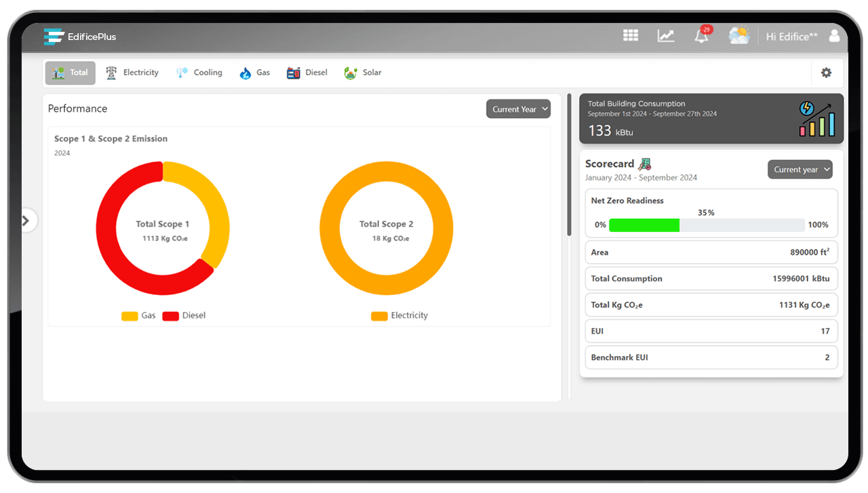Image resolution: width=868 pixels, height=493 pixels.
Task: Click the 35% readiness label
Action: coord(707,213)
